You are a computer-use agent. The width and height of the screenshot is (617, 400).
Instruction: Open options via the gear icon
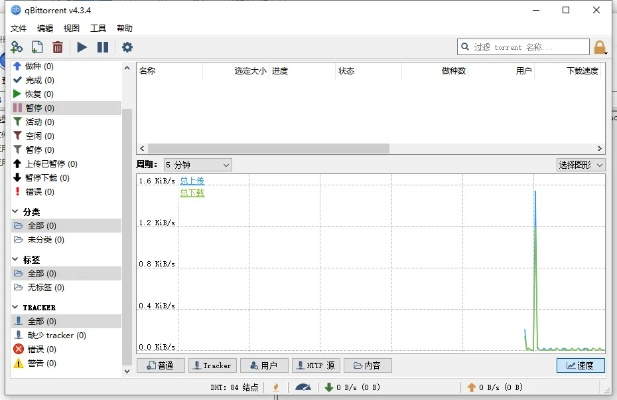coord(127,47)
